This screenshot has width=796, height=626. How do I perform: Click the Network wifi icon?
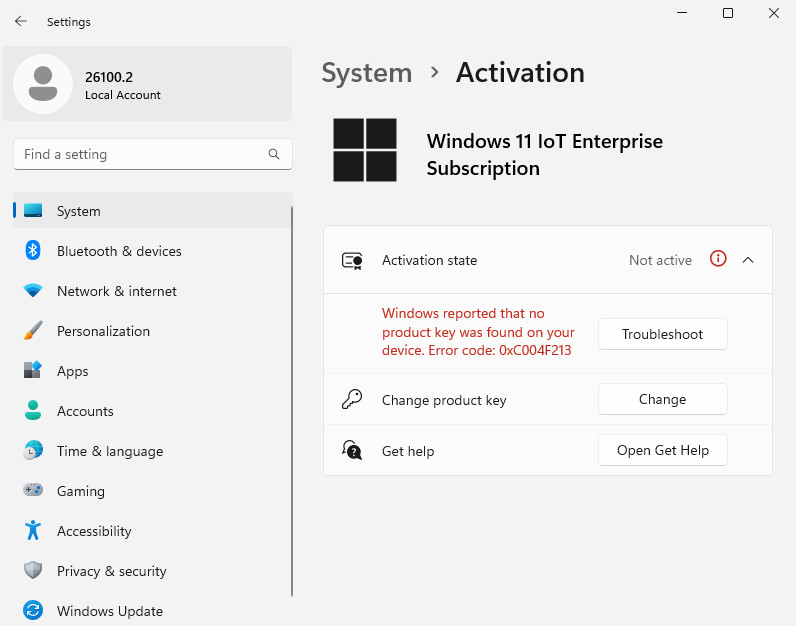[33, 290]
